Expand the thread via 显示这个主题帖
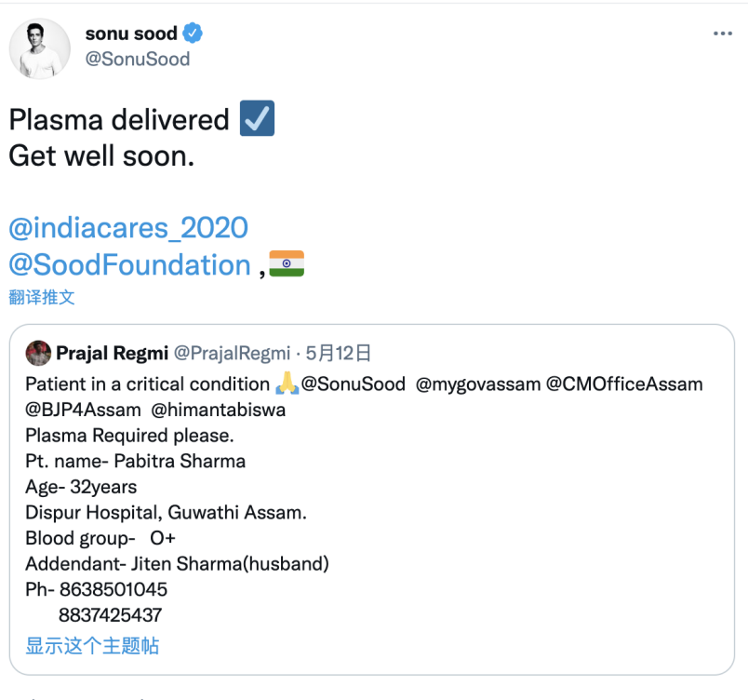The image size is (748, 700). (92, 645)
